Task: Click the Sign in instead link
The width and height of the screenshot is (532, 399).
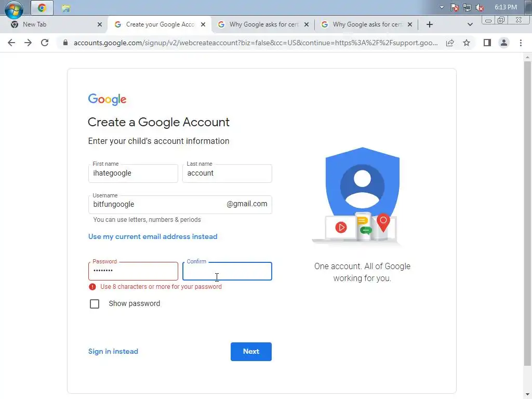Action: (x=113, y=352)
